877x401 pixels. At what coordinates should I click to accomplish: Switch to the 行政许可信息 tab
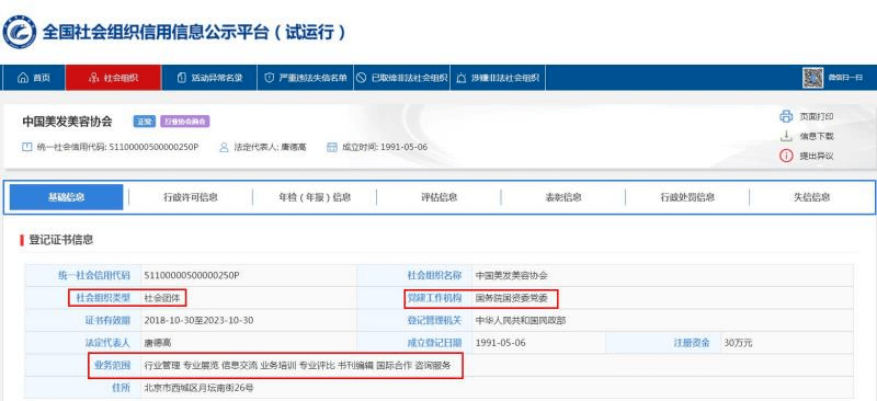pos(191,197)
